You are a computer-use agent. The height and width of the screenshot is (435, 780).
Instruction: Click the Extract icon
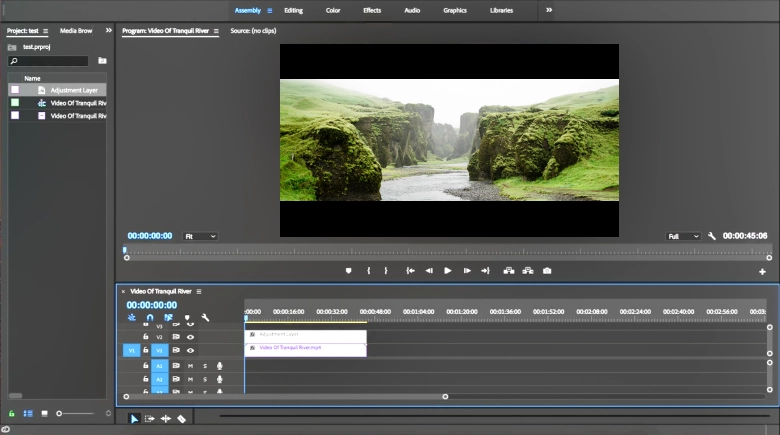(x=528, y=271)
